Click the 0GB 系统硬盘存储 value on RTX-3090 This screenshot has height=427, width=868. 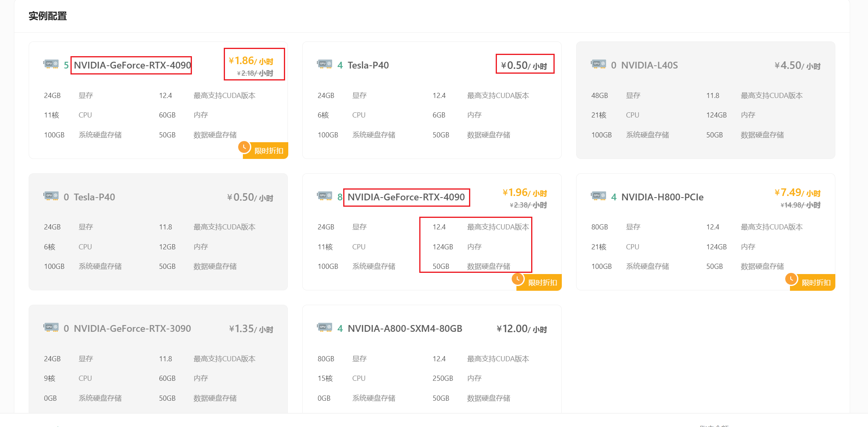[50, 398]
